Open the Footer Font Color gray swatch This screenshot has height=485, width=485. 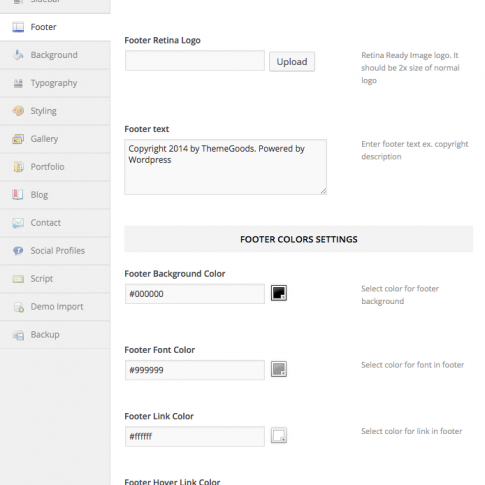click(x=279, y=369)
